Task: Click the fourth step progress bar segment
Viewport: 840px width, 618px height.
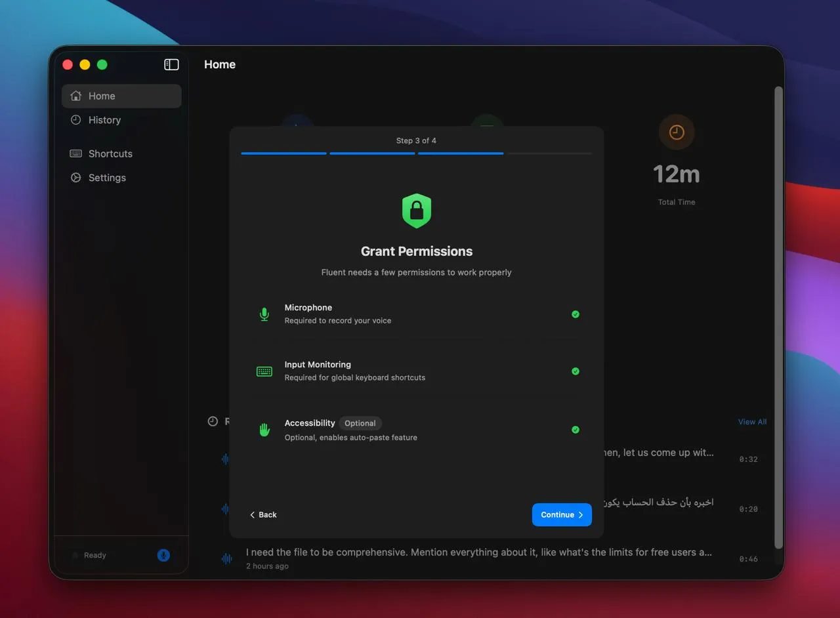Action: (x=549, y=154)
